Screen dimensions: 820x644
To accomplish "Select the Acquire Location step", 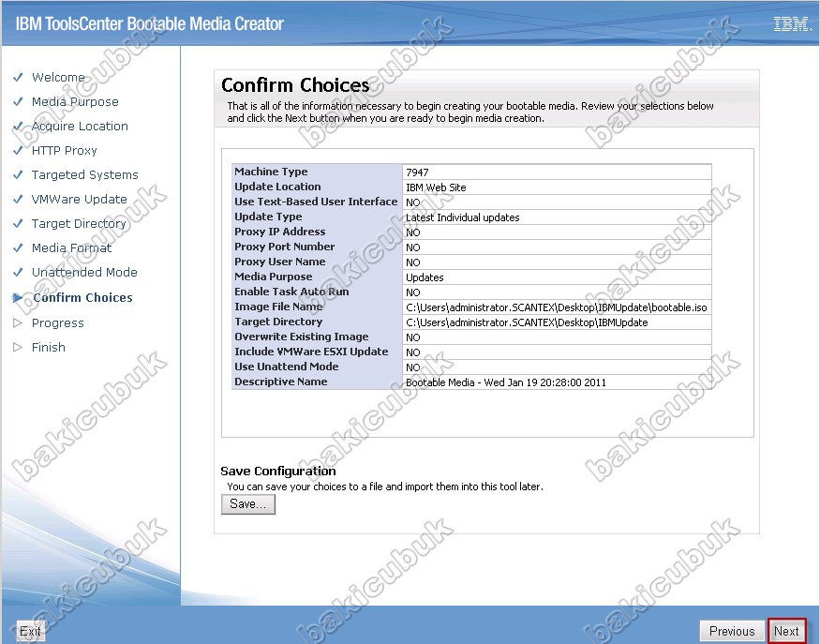I will pyautogui.click(x=80, y=126).
